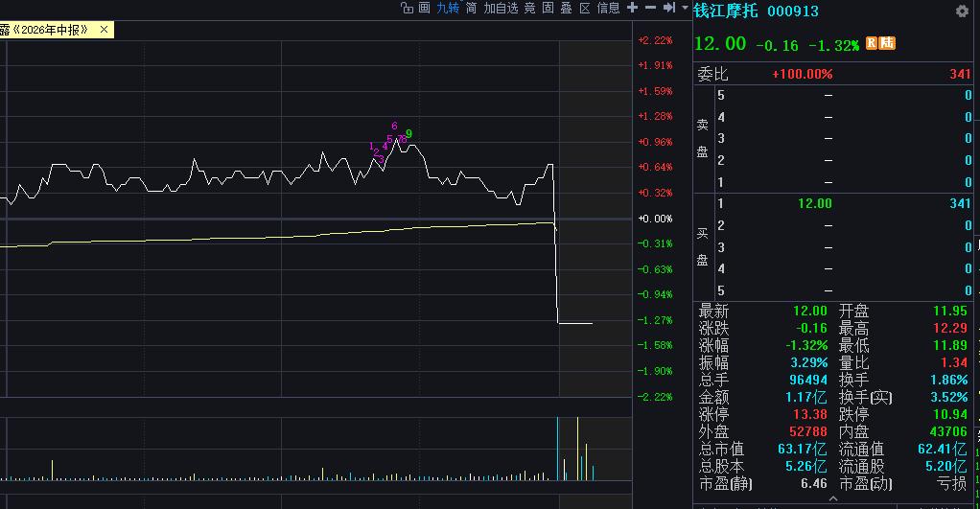Click 开盘 value 11.95

pyautogui.click(x=950, y=311)
